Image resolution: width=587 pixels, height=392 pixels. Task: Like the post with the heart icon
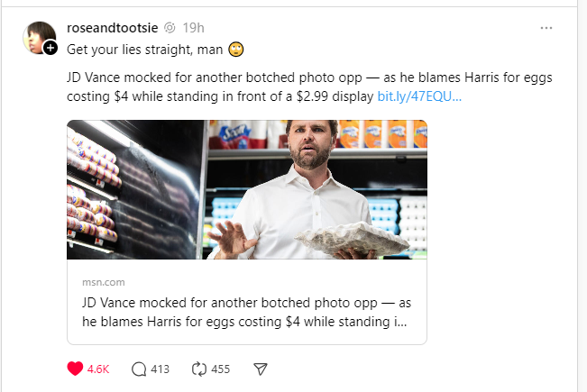click(x=75, y=369)
